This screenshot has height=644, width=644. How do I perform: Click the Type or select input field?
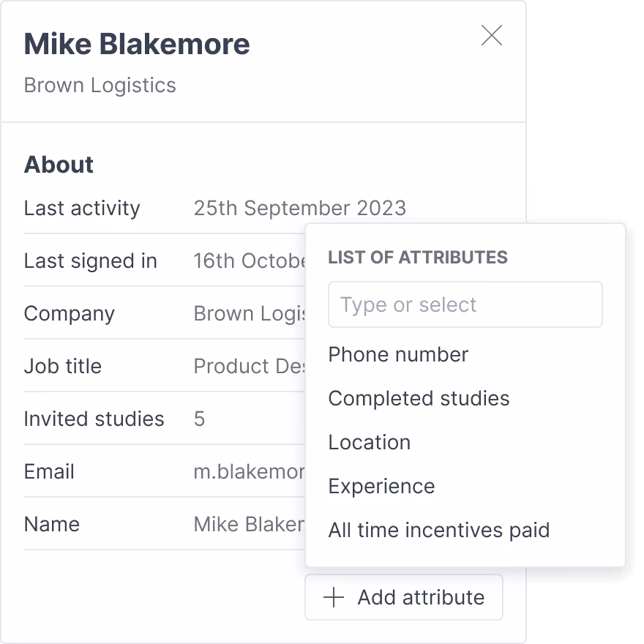pyautogui.click(x=465, y=304)
